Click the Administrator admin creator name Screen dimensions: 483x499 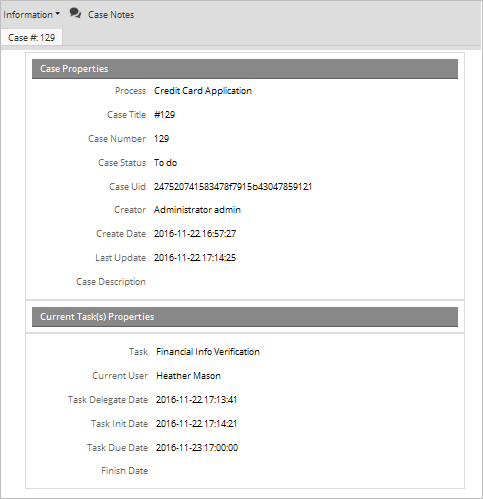click(x=197, y=210)
